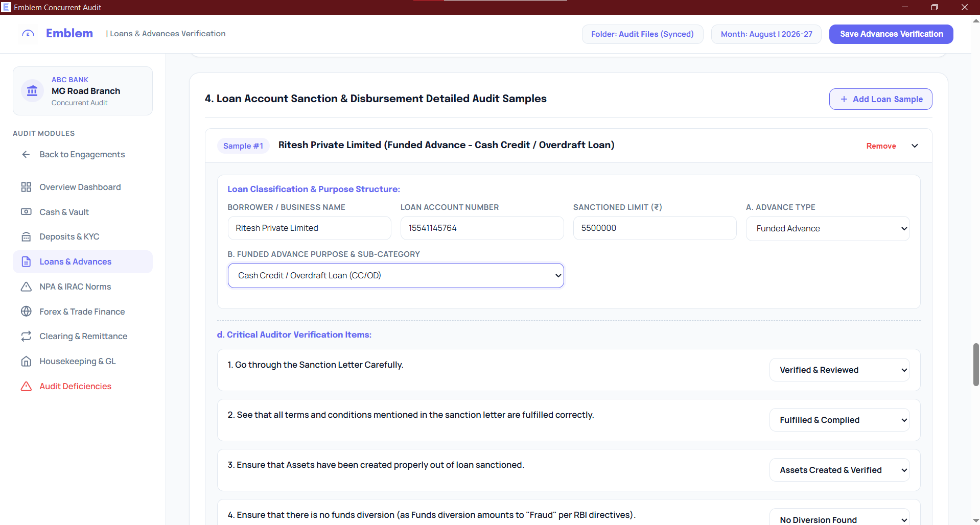The image size is (980, 525).
Task: Click the Loans & Advances document icon
Action: (x=26, y=261)
